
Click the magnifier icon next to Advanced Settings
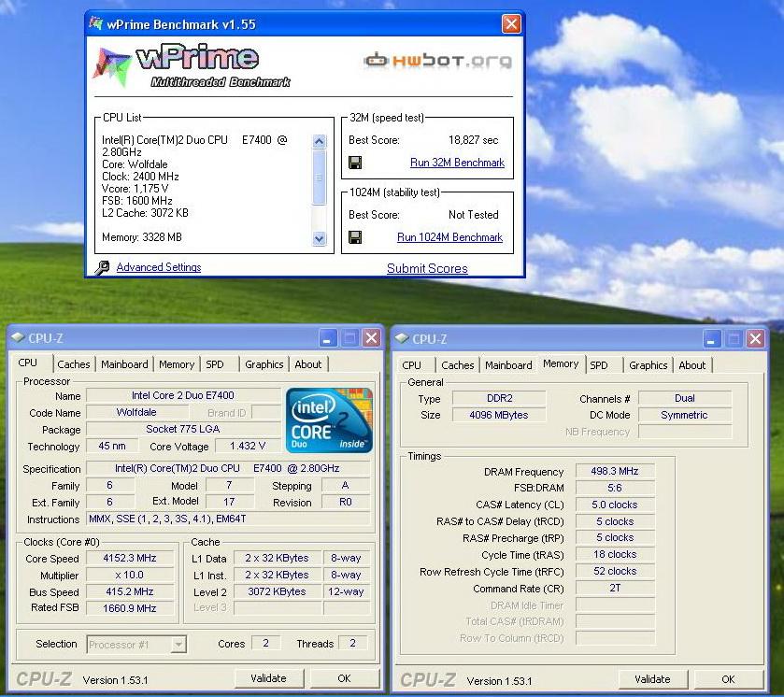(102, 267)
